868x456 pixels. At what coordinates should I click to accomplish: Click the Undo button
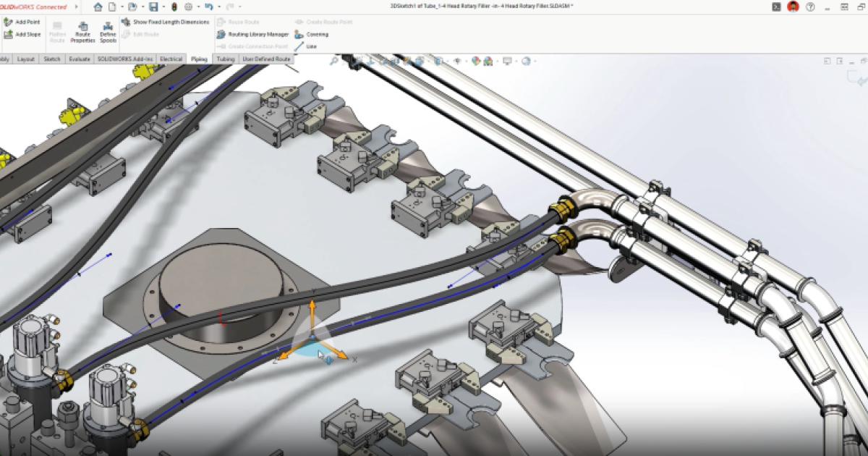point(210,7)
